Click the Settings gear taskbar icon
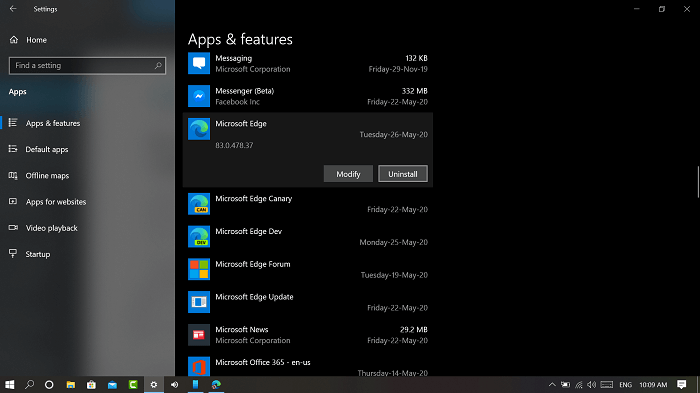The image size is (700, 393). click(x=154, y=385)
